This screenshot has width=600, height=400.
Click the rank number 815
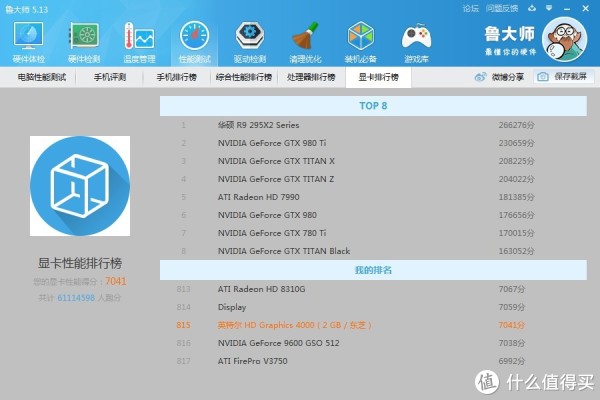(183, 325)
